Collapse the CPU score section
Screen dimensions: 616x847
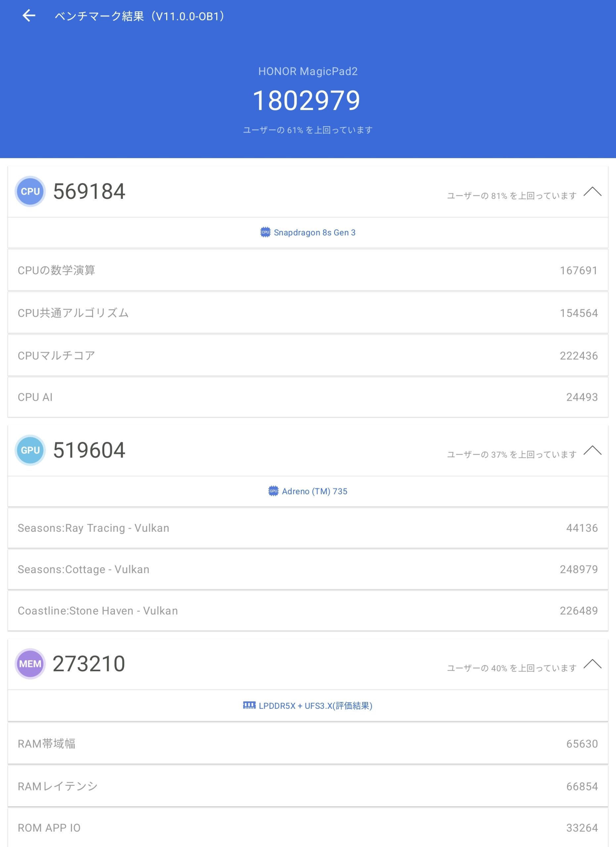click(x=592, y=192)
